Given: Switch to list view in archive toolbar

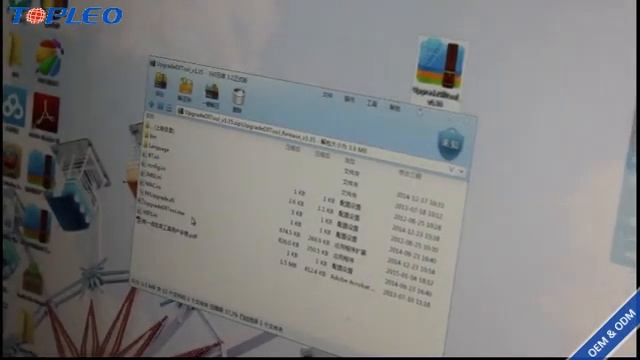Looking at the screenshot, I should 169,108.
